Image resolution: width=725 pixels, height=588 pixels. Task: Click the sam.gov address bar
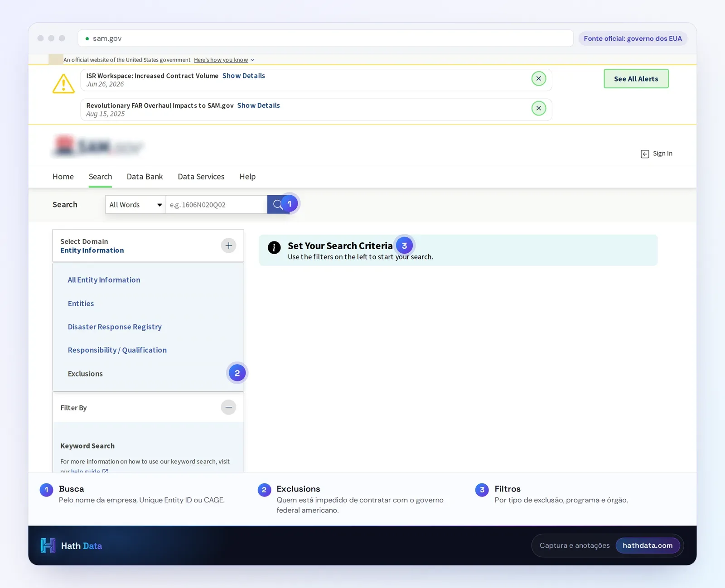tap(325, 39)
